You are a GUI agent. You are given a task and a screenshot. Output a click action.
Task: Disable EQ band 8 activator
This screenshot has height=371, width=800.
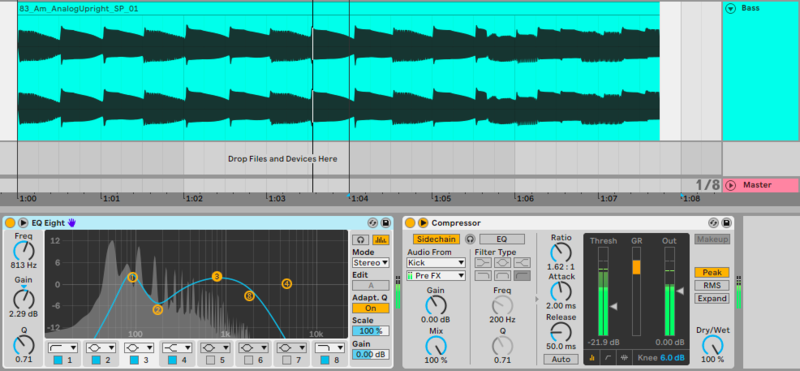pyautogui.click(x=325, y=360)
